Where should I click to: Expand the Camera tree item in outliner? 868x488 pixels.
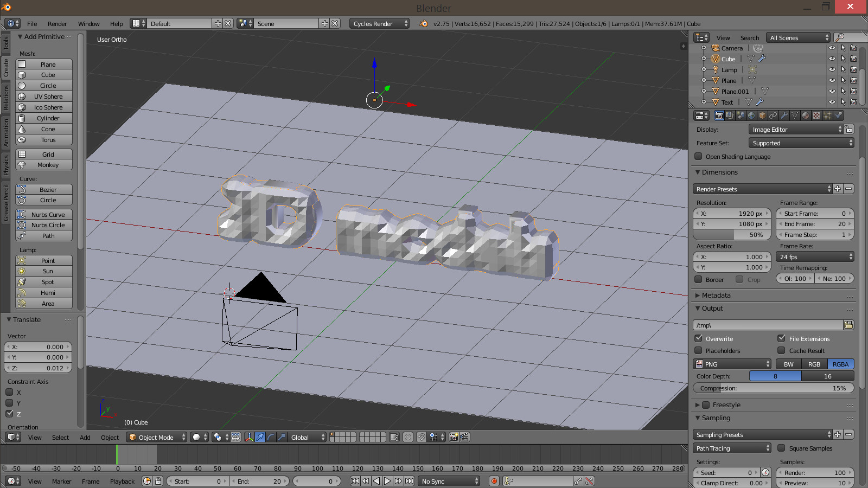pos(704,48)
